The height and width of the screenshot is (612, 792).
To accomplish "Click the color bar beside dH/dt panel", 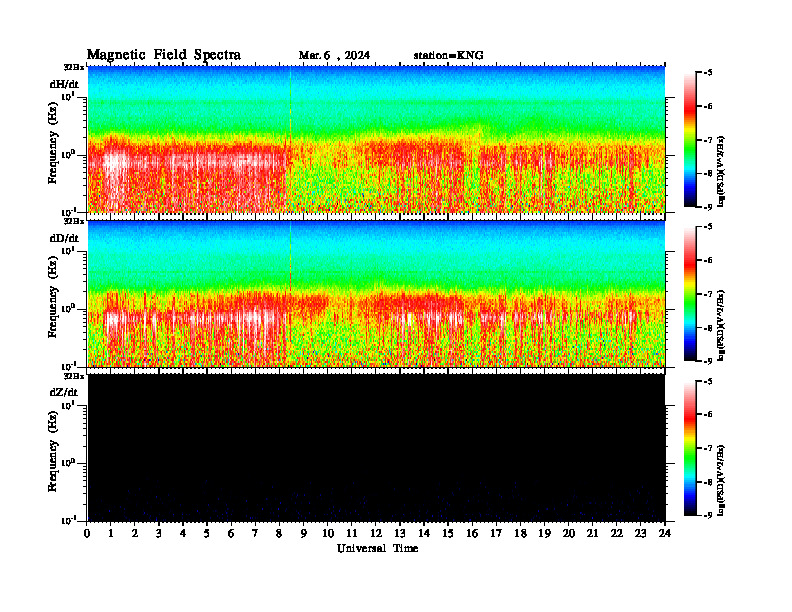I will [x=689, y=140].
